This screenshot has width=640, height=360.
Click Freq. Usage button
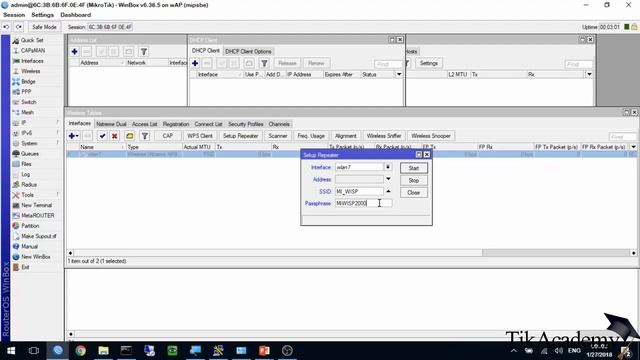tap(311, 136)
